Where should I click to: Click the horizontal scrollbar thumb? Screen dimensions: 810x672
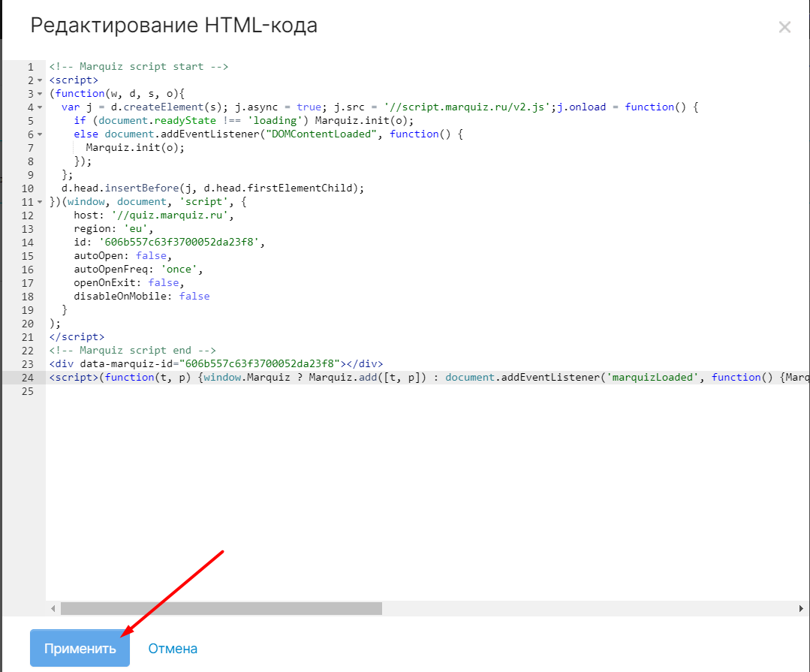click(221, 608)
